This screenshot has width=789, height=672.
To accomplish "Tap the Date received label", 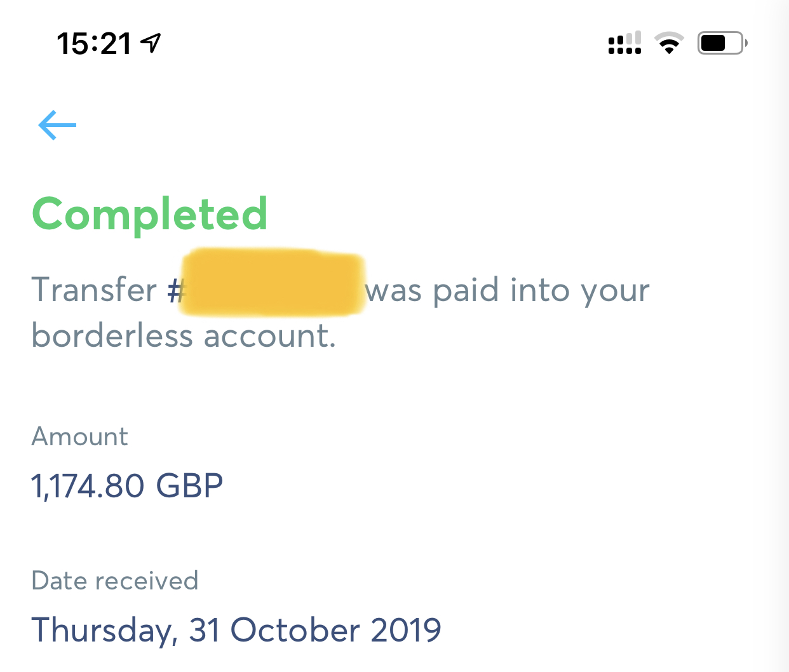I will tap(115, 581).
